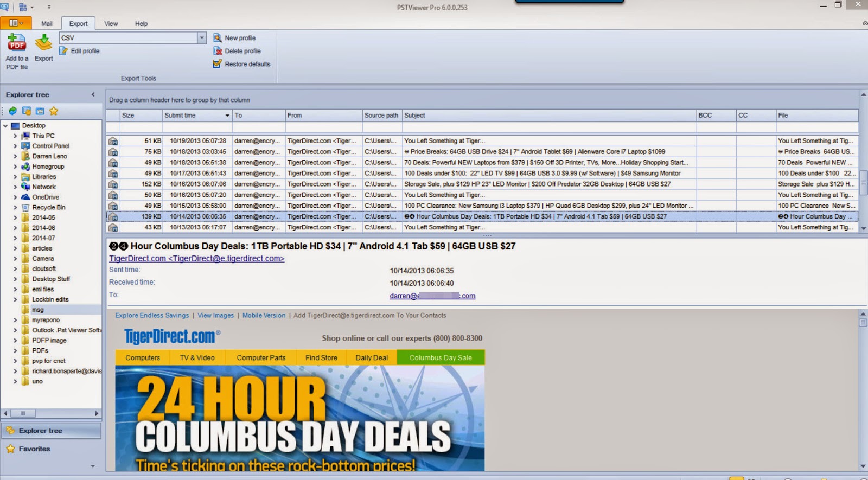Click the Restore defaults checkmark icon
Screen dimensions: 868x480
click(218, 64)
